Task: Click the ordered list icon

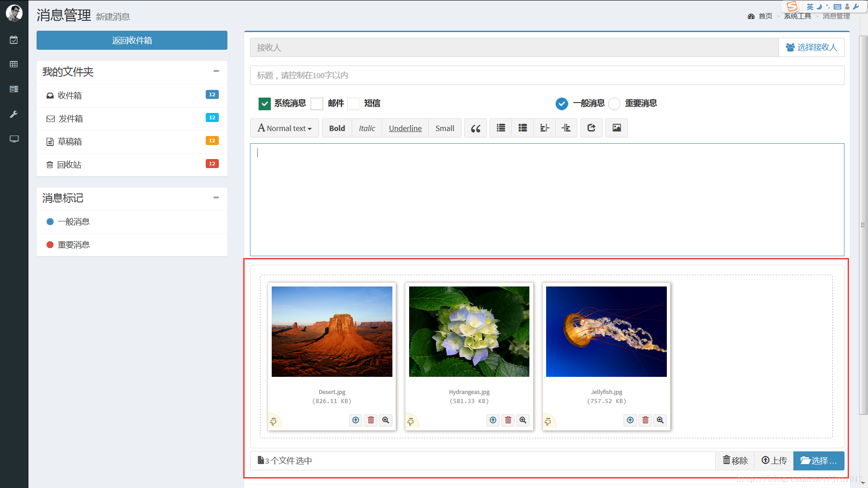Action: pyautogui.click(x=523, y=128)
